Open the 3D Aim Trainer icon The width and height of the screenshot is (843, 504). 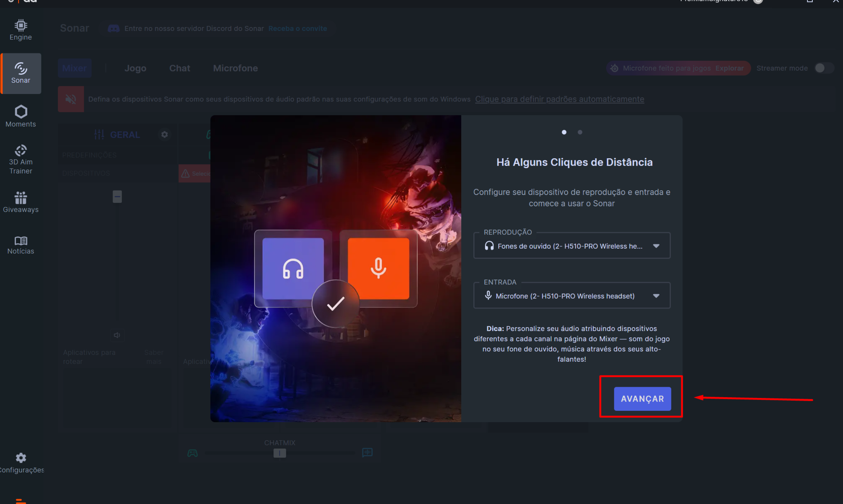tap(21, 151)
